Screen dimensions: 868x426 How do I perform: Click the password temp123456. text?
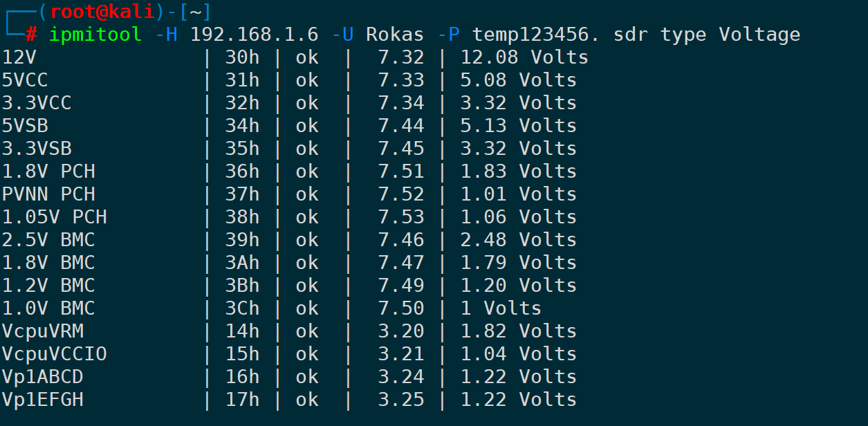[537, 34]
